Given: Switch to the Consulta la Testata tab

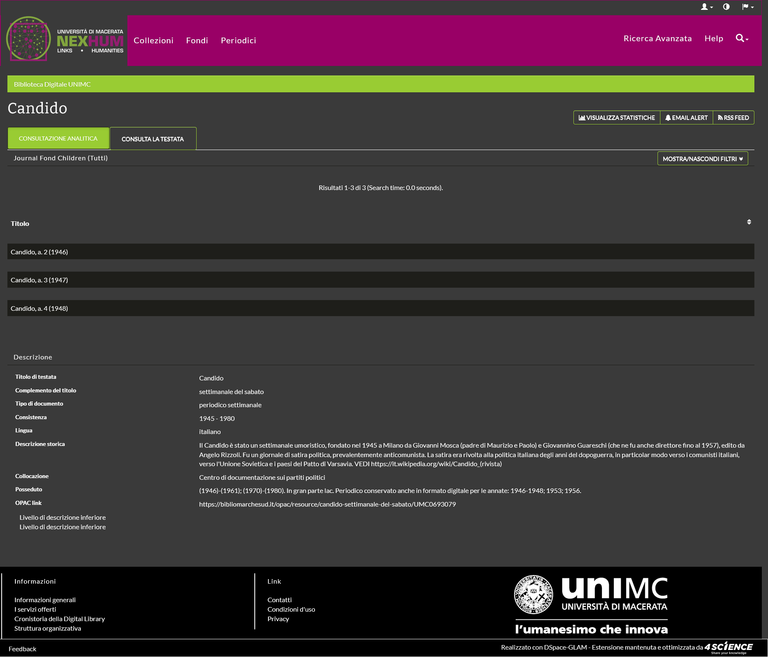Looking at the screenshot, I should click(x=153, y=139).
